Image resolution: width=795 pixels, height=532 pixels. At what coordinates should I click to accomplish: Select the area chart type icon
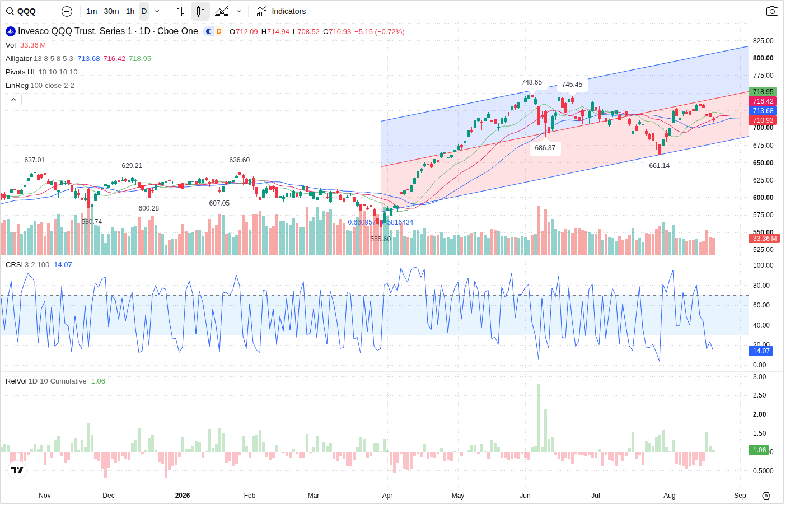pos(222,11)
